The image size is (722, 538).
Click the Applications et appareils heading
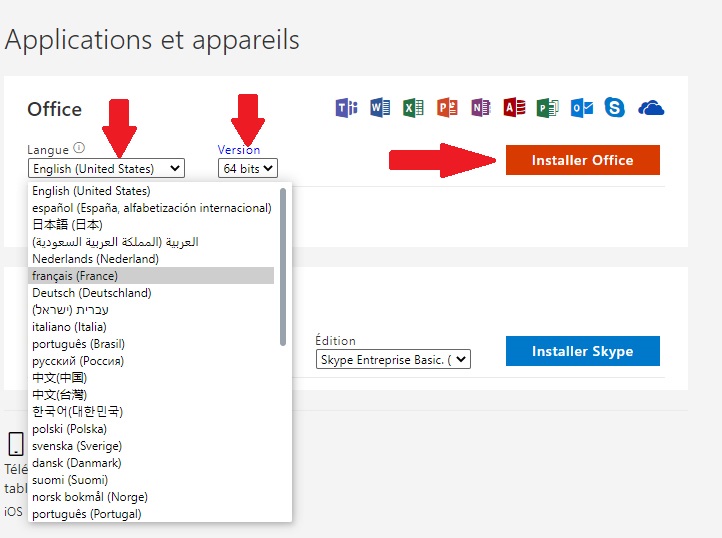[152, 40]
